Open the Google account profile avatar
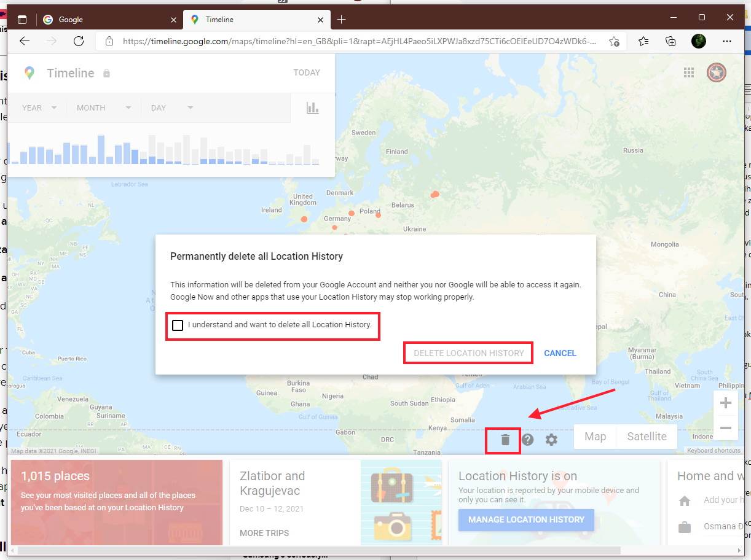This screenshot has width=751, height=560. pos(716,72)
